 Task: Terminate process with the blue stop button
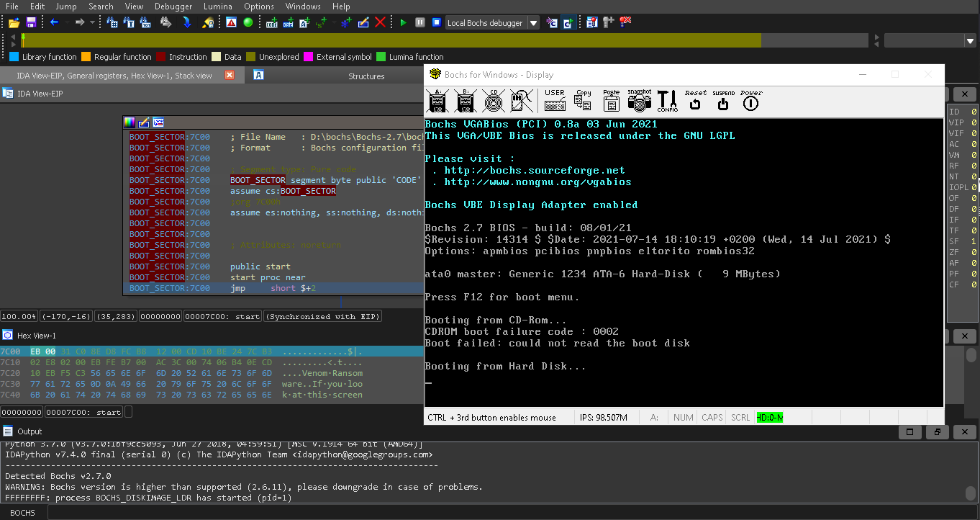pos(436,22)
